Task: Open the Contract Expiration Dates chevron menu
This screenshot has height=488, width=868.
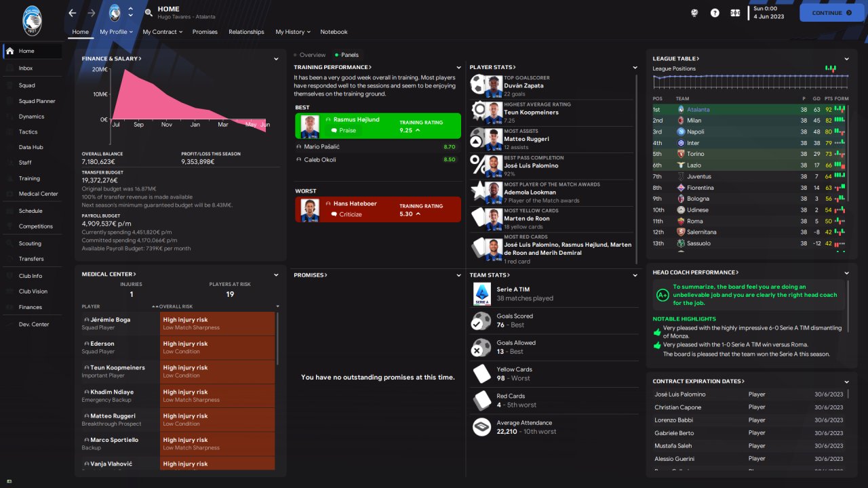Action: [x=846, y=382]
